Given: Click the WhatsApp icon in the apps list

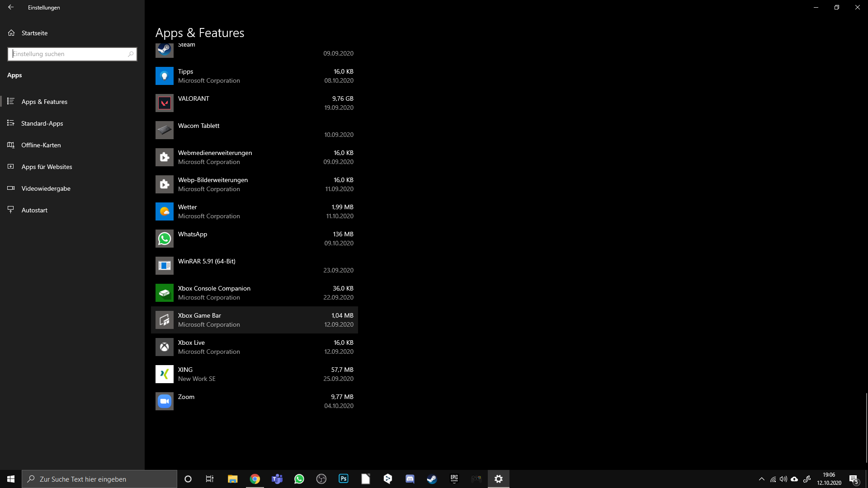Looking at the screenshot, I should pyautogui.click(x=164, y=239).
